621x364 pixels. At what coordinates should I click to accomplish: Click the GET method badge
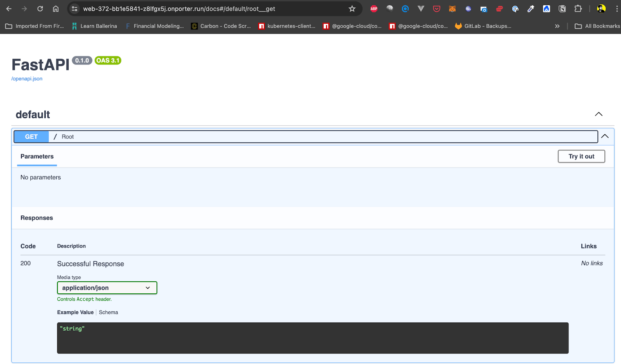[31, 137]
